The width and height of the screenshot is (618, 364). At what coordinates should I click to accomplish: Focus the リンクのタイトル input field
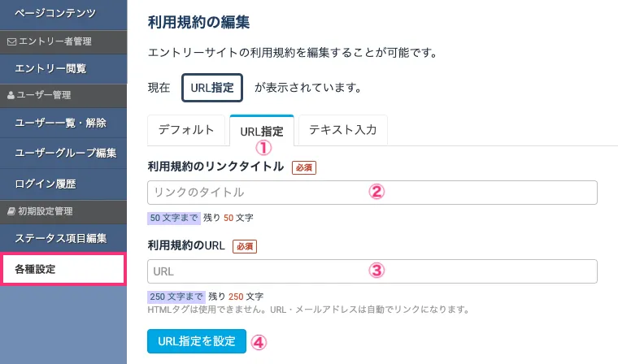pos(372,193)
